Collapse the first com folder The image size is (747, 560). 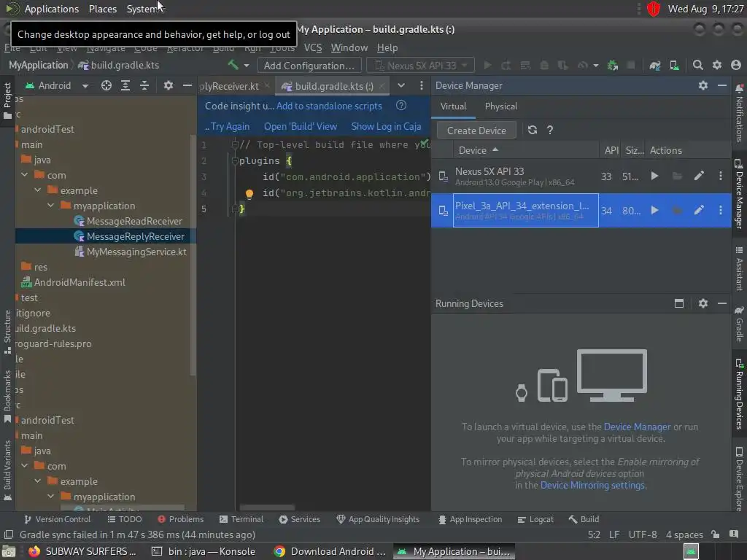click(24, 175)
